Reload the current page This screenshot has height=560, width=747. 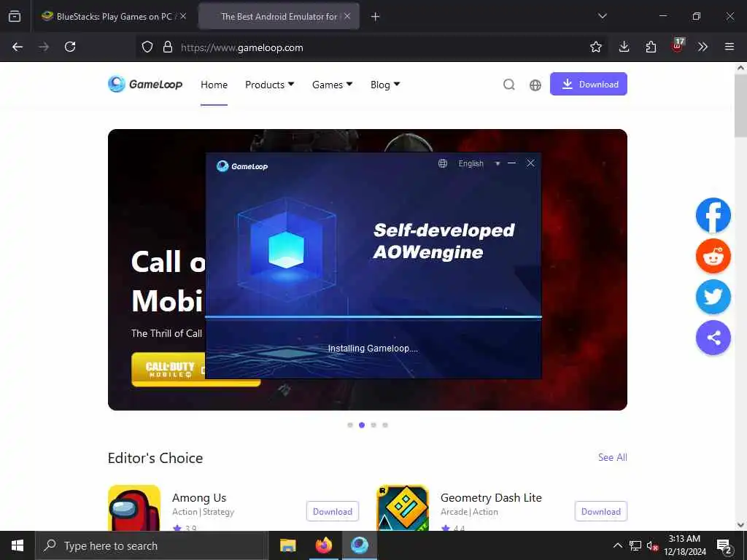(70, 47)
